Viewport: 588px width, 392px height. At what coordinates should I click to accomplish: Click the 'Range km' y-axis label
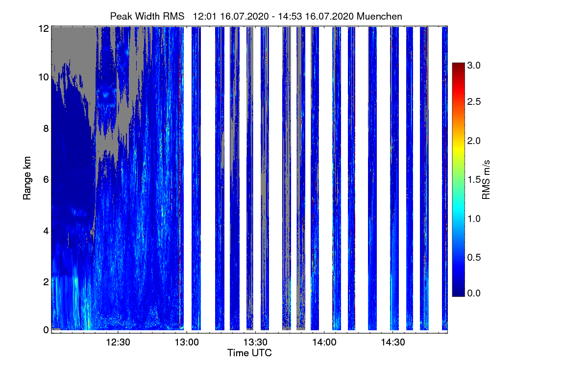click(x=26, y=179)
